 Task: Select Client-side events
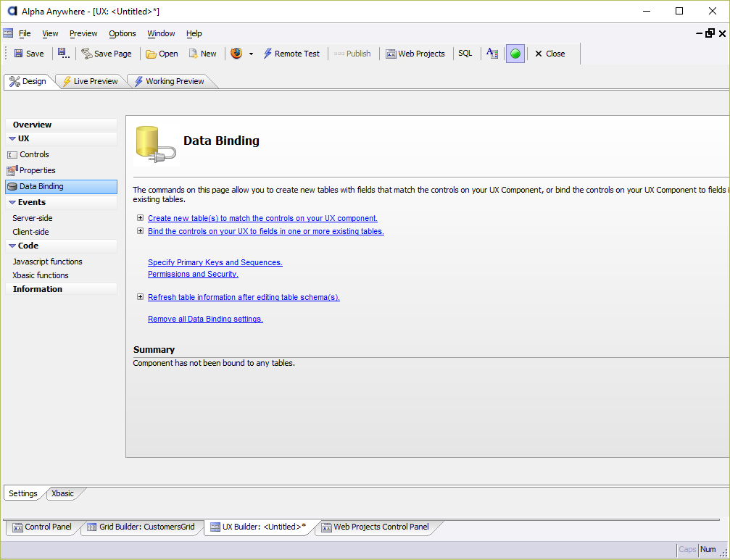point(30,232)
